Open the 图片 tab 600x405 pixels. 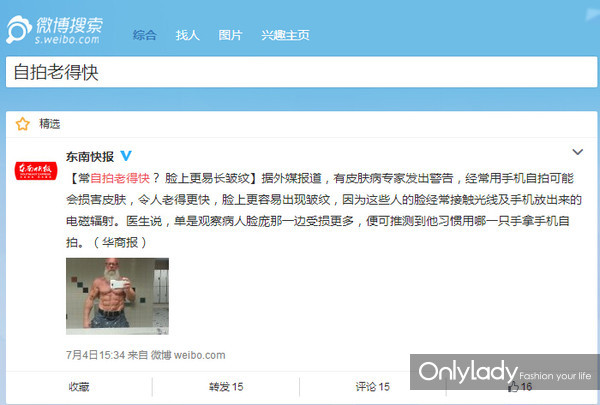tap(230, 35)
